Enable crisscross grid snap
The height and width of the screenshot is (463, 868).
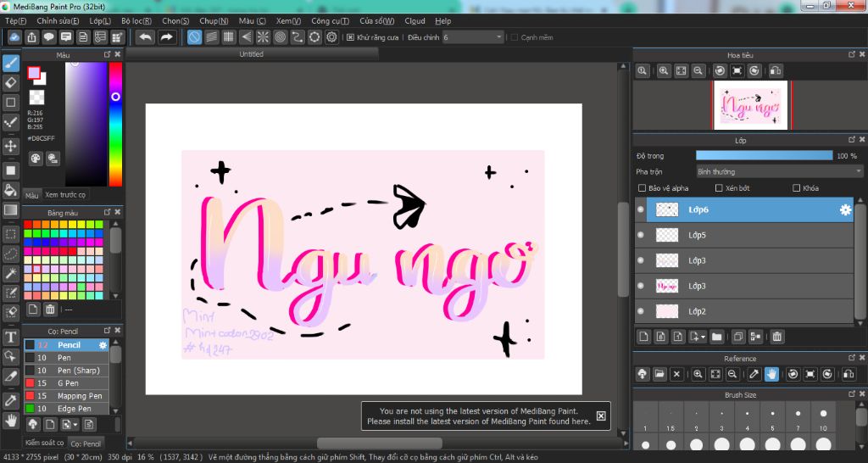click(229, 37)
